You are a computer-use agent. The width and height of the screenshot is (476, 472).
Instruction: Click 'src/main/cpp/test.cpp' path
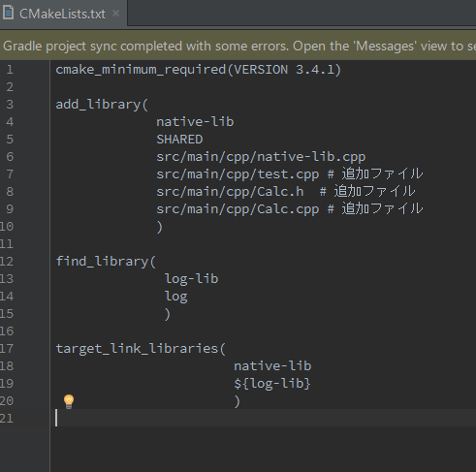[238, 174]
